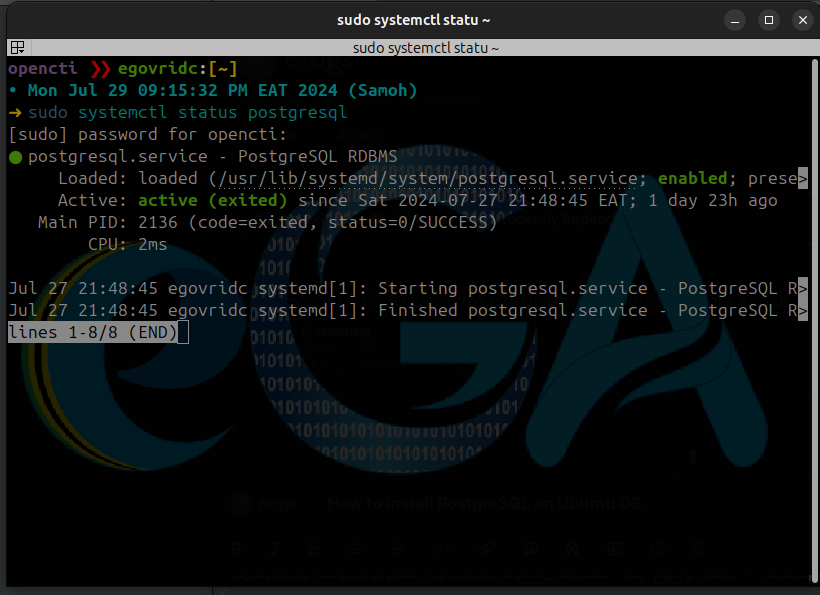820x595 pixels.
Task: Click the terminal grouping icon at top-left
Action: (17, 47)
